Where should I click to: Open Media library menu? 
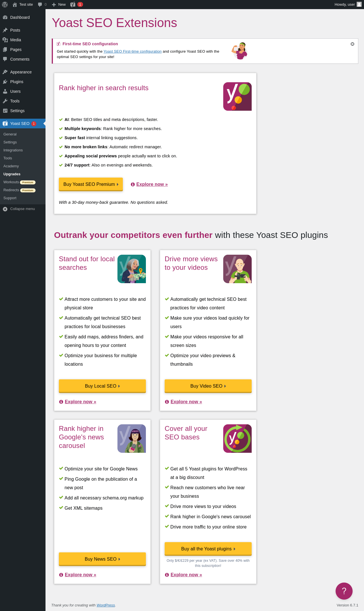[x=23, y=40]
